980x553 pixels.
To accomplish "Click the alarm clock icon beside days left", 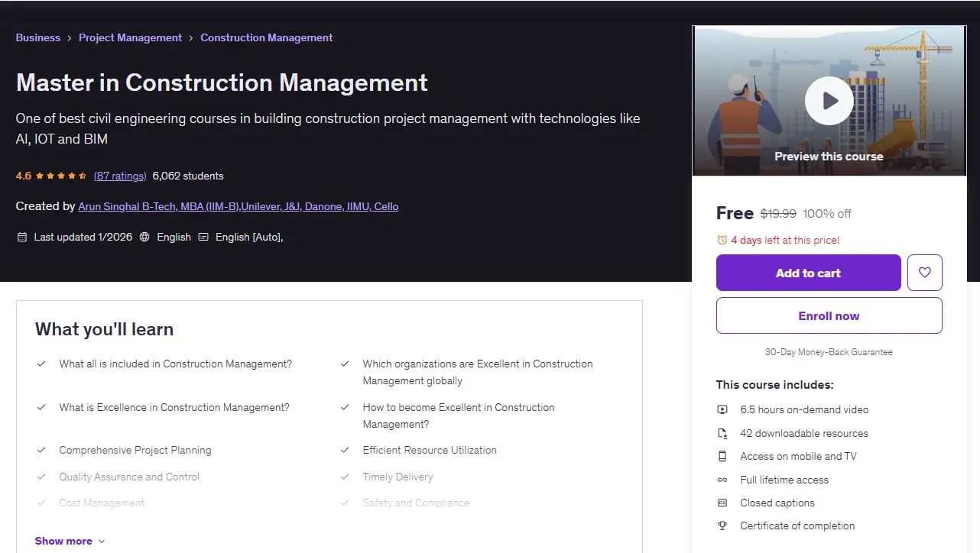I will (x=722, y=240).
